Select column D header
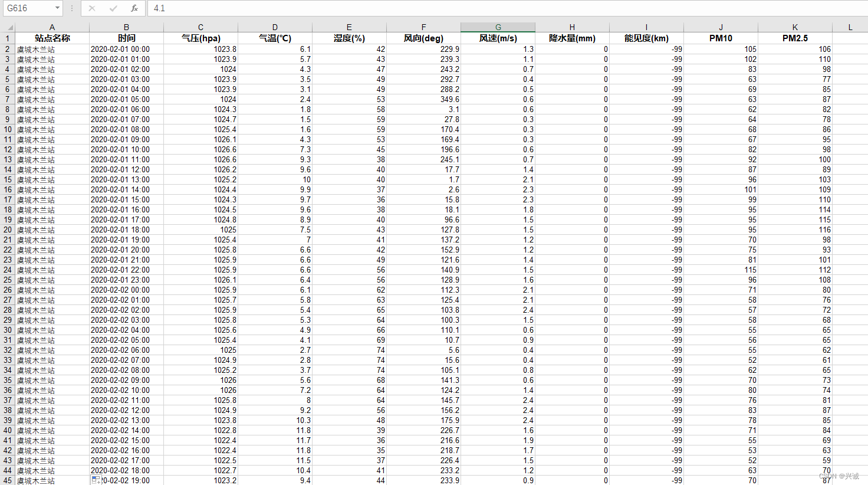Viewport: 868px width, 485px height. [x=275, y=27]
